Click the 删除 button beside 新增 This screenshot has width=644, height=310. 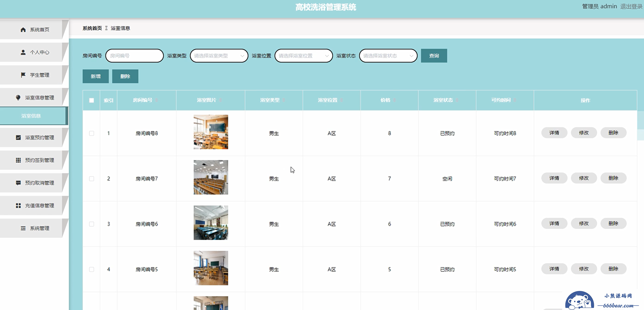click(x=125, y=76)
